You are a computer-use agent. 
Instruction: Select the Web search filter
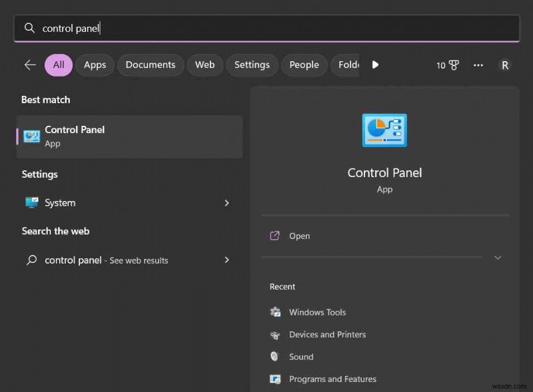[x=205, y=65]
